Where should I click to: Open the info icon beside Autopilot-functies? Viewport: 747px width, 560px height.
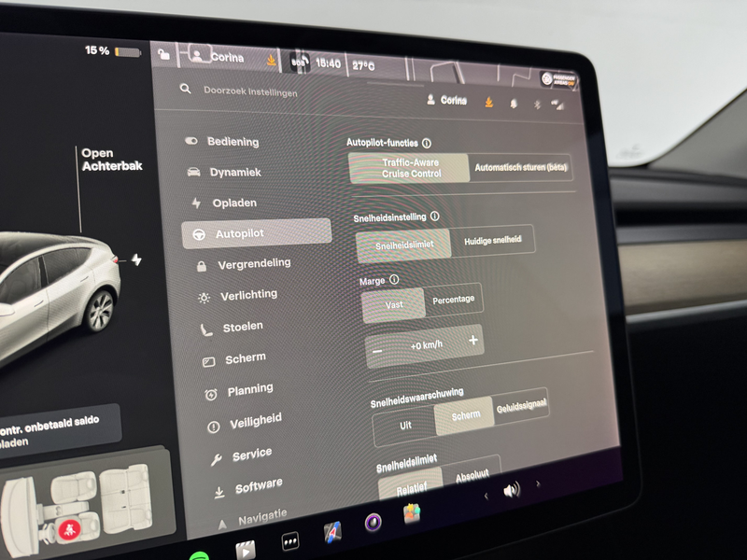click(x=427, y=143)
